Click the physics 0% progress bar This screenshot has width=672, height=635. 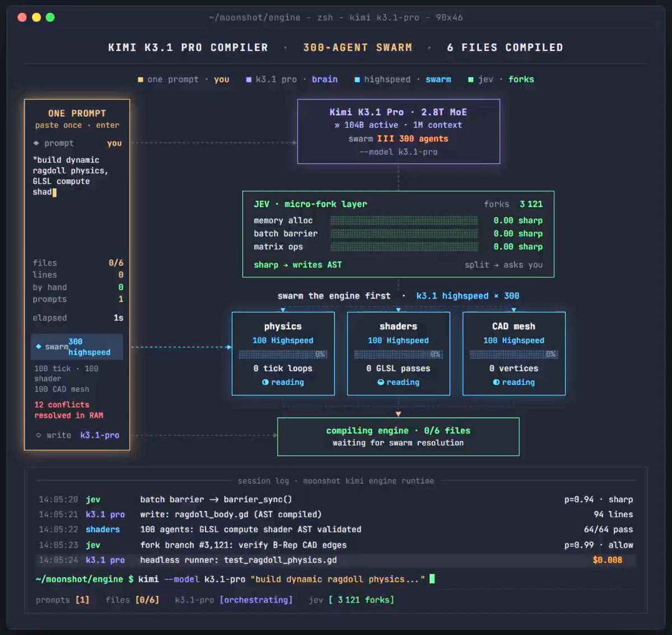tap(283, 354)
